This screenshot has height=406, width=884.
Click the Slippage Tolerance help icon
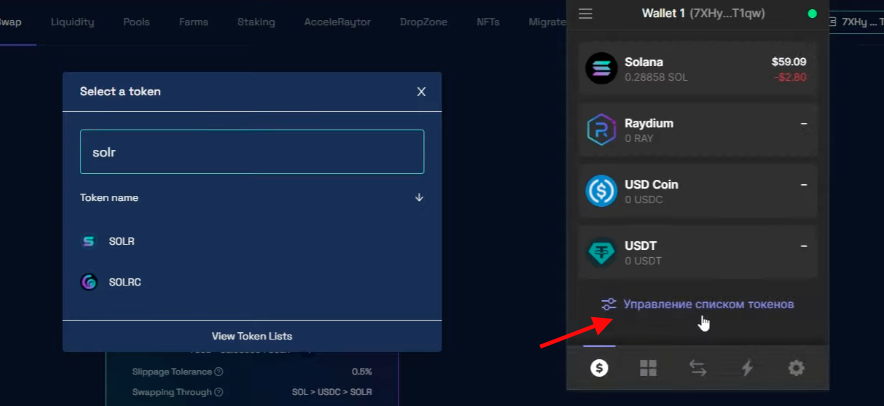coord(219,372)
